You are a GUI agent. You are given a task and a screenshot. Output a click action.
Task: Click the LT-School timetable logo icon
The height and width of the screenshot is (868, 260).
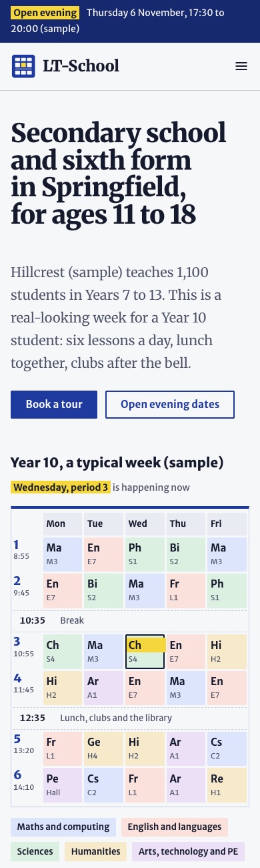tap(23, 66)
